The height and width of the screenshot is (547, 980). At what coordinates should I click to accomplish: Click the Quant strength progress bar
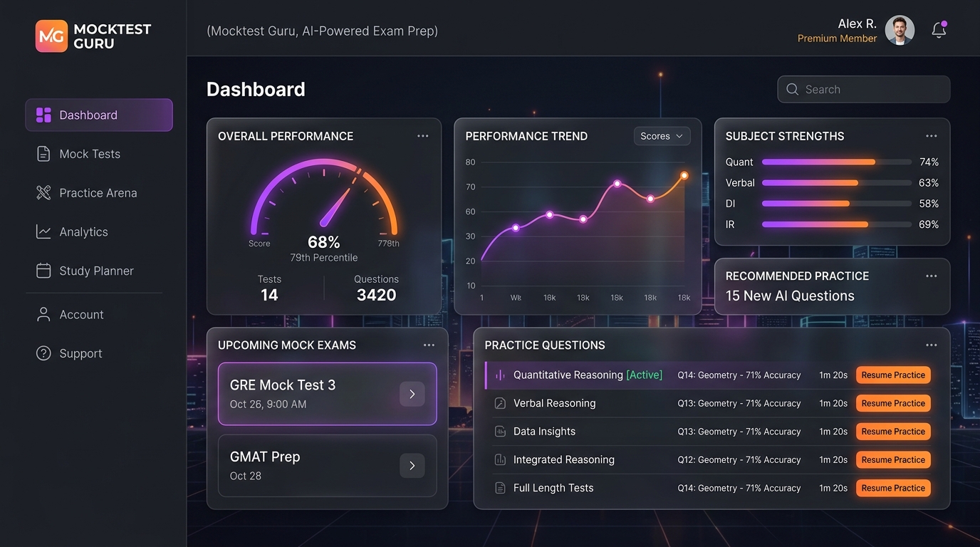837,162
